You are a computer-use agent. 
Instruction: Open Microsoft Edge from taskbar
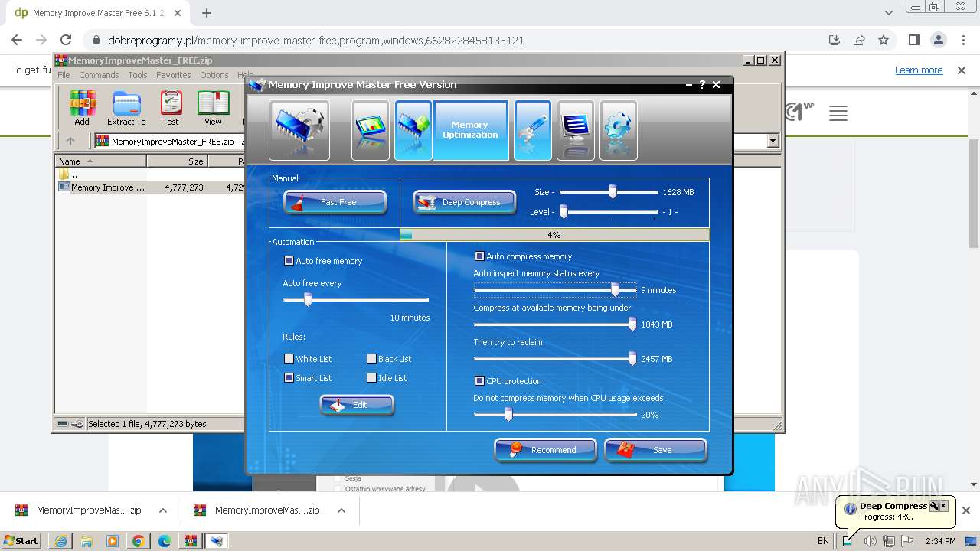coord(164,541)
